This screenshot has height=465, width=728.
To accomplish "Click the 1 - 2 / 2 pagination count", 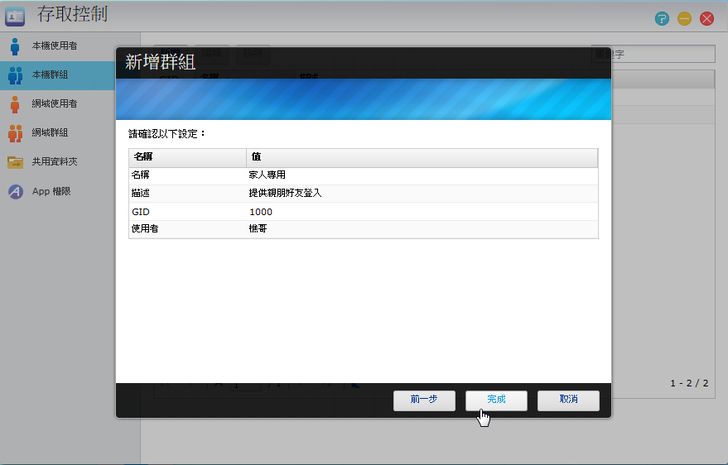I will [x=689, y=383].
